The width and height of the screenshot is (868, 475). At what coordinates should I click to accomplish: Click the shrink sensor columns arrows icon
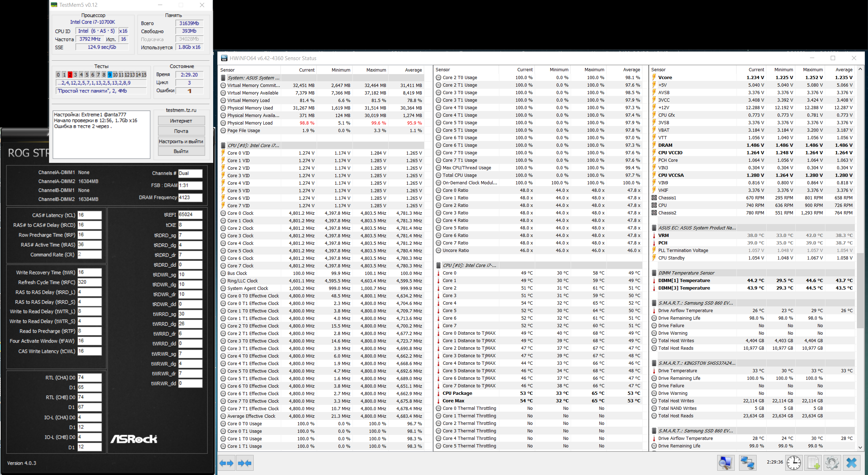click(x=245, y=463)
